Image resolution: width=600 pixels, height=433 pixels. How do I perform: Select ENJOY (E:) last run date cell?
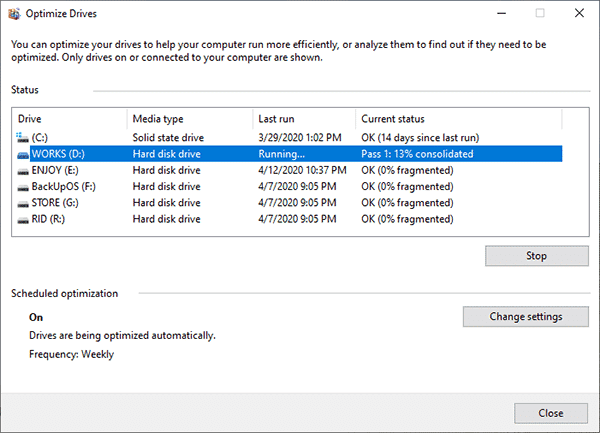coord(302,170)
